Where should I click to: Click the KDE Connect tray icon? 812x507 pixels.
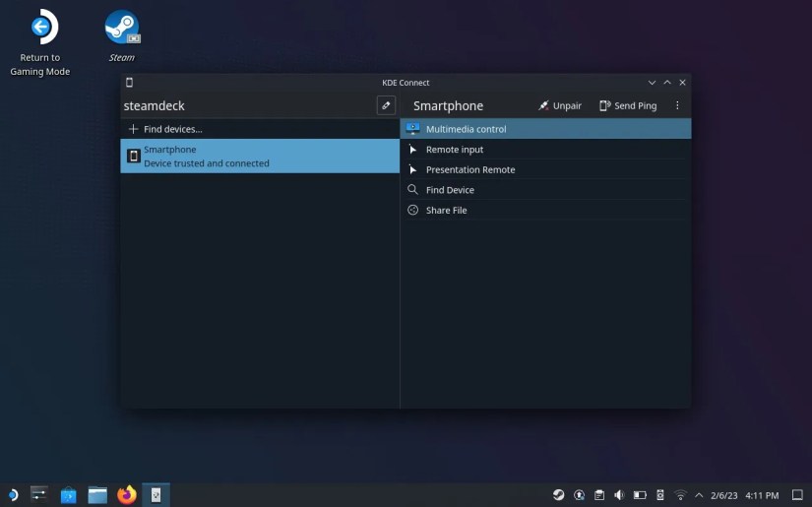click(660, 495)
